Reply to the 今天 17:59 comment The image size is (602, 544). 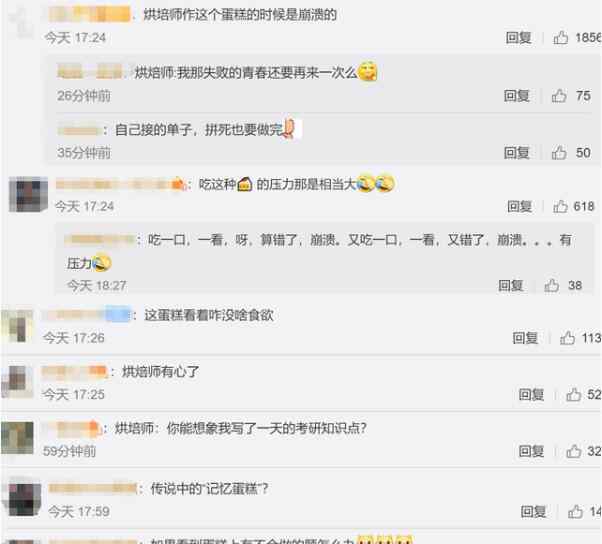pyautogui.click(x=533, y=511)
